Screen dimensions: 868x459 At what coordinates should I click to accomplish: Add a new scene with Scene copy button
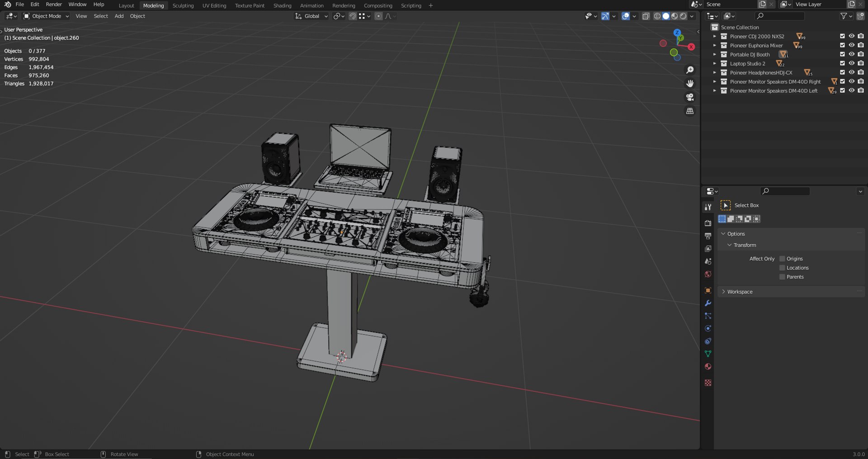tap(762, 5)
